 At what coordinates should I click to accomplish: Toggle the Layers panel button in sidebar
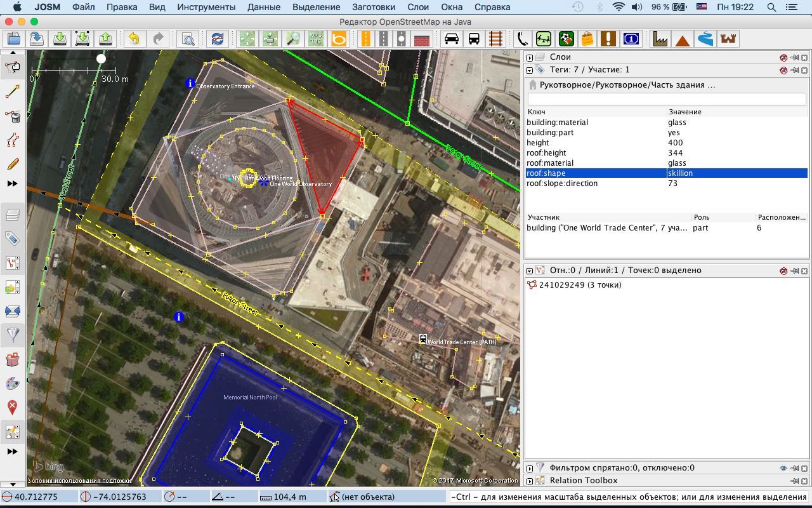click(x=13, y=215)
